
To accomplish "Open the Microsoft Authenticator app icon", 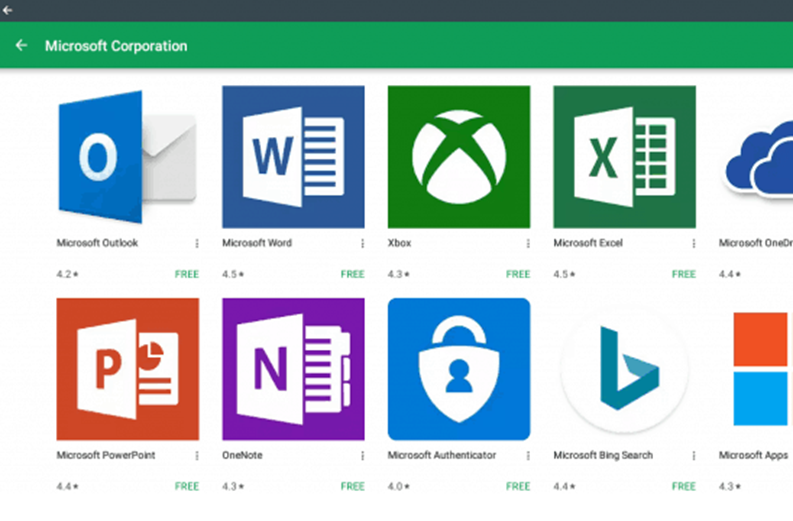I will coord(459,369).
